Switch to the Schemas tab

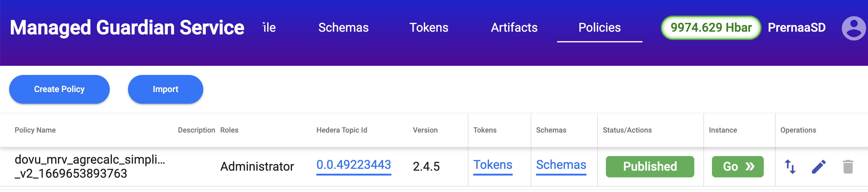(343, 28)
